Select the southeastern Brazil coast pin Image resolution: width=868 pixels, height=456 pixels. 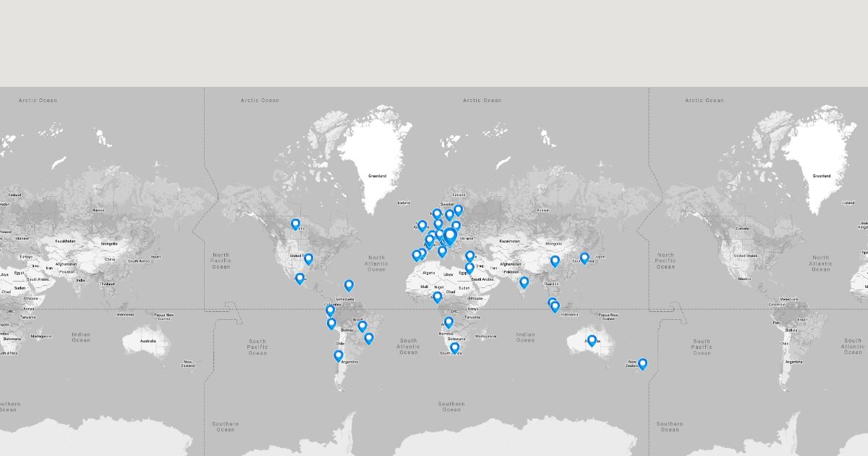369,338
